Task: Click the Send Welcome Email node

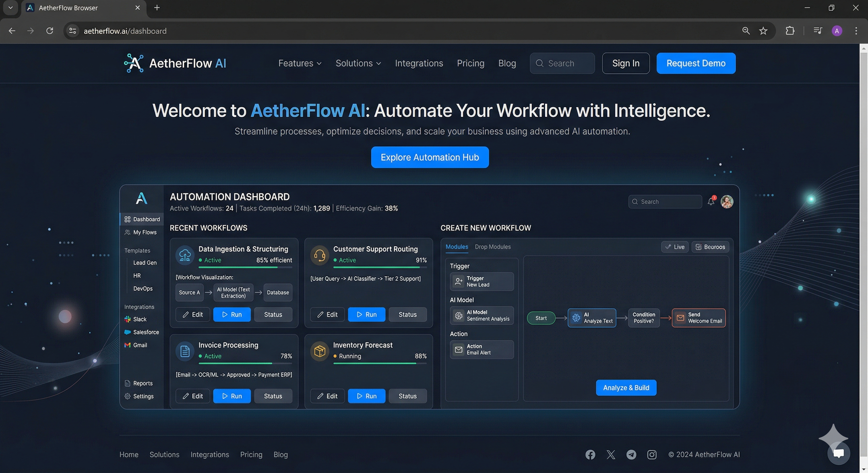Action: pos(698,317)
